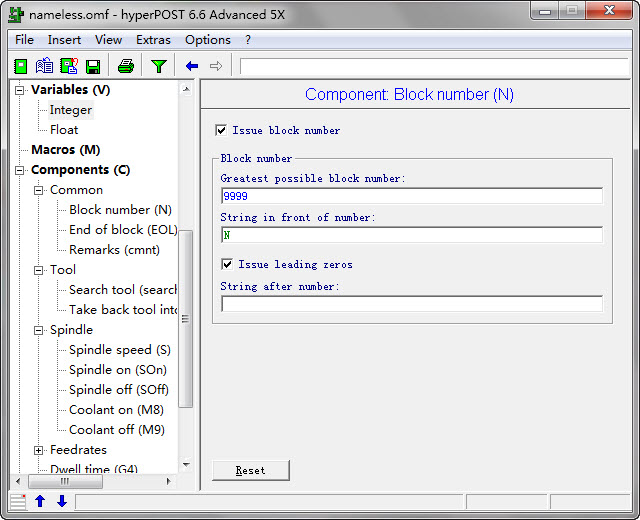Select the Components (C) tree label
640x520 pixels.
click(x=80, y=170)
